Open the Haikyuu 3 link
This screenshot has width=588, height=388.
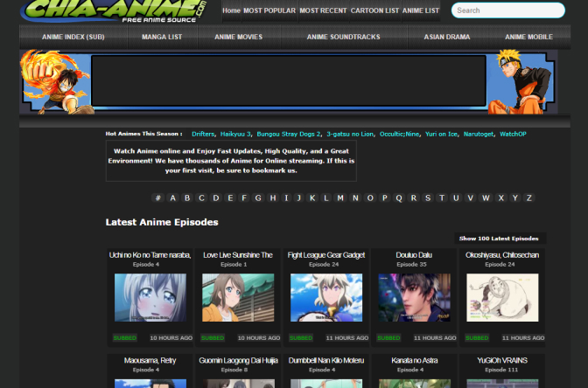pyautogui.click(x=235, y=134)
